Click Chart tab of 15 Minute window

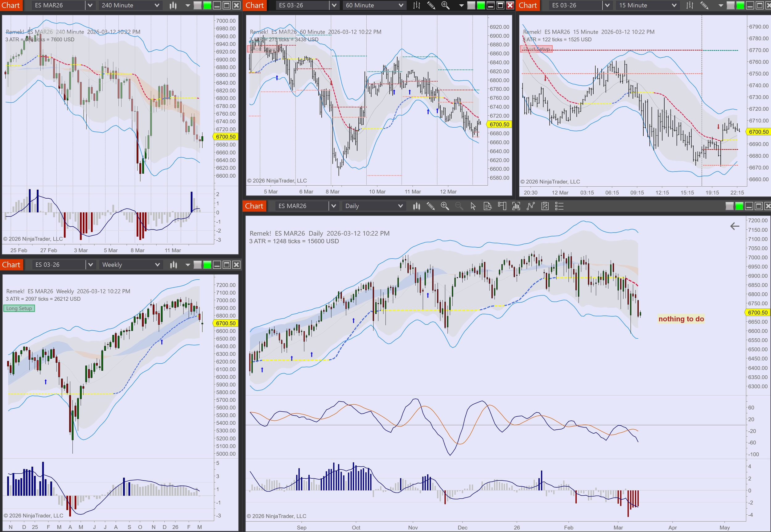click(x=527, y=5)
